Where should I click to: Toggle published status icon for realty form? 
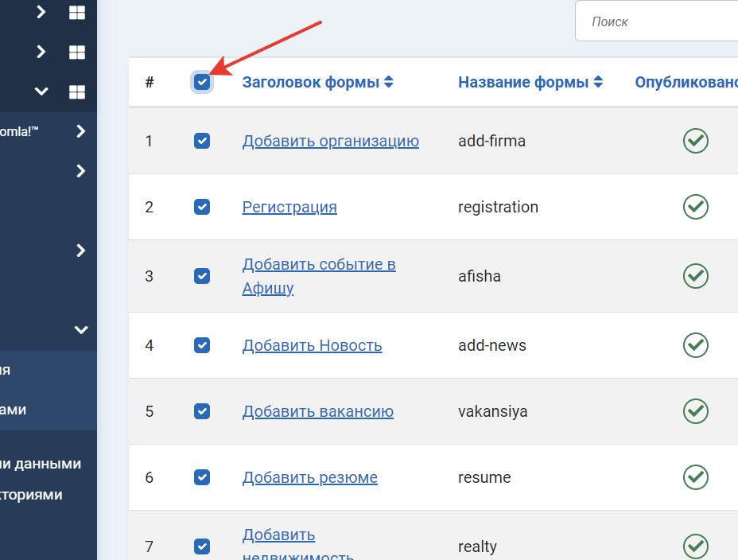coord(695,546)
